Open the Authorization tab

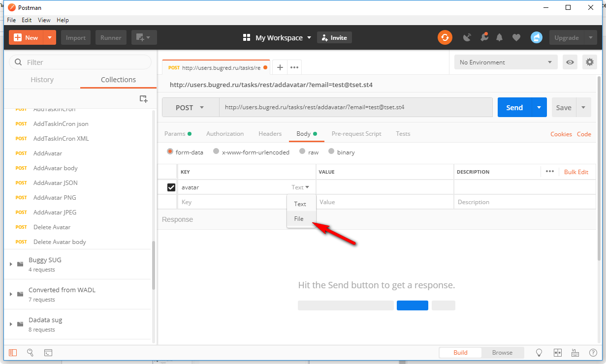pyautogui.click(x=225, y=134)
